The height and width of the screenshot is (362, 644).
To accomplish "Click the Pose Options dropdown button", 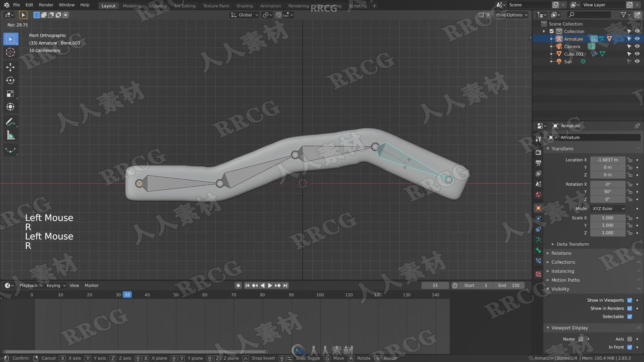I will pyautogui.click(x=511, y=15).
